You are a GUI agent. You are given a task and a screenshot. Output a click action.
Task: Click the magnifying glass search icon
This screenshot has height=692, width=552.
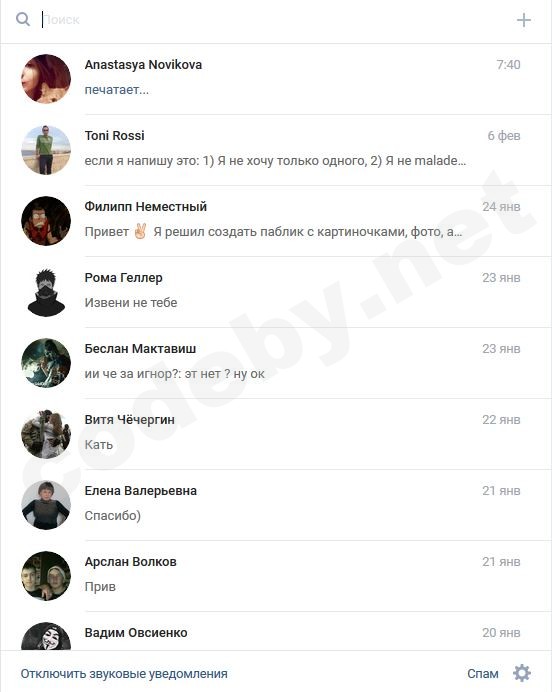click(23, 19)
